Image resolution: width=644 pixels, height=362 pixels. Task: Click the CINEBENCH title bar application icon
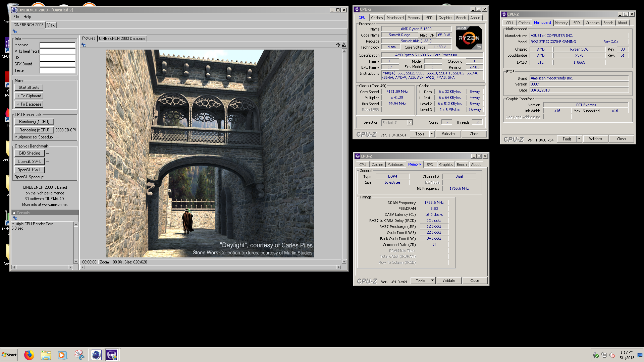coord(14,10)
